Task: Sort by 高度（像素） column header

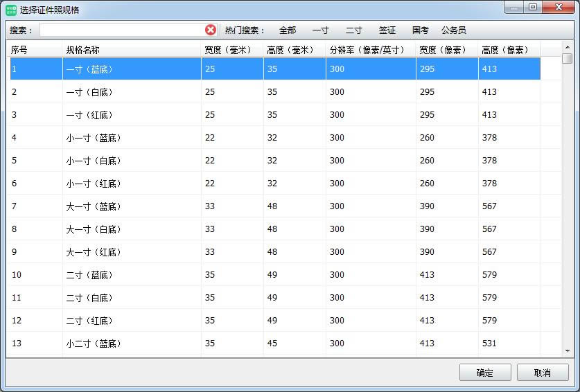Action: pos(509,50)
